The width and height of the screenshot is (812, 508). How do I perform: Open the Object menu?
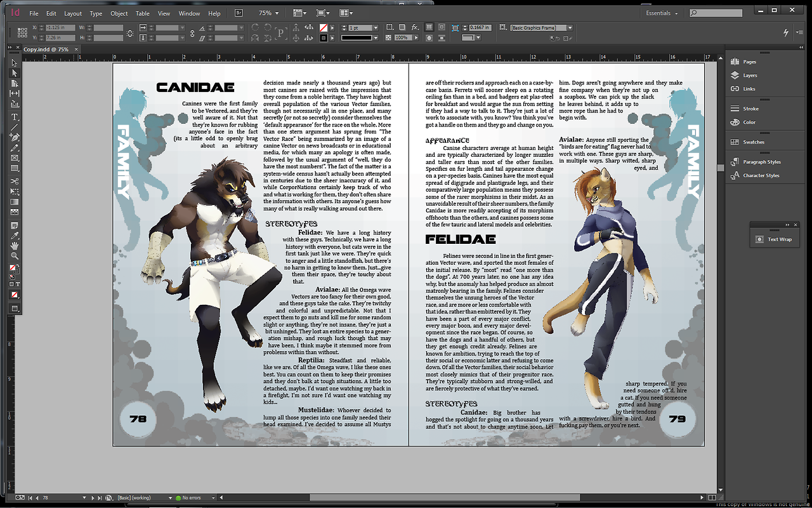pos(119,13)
